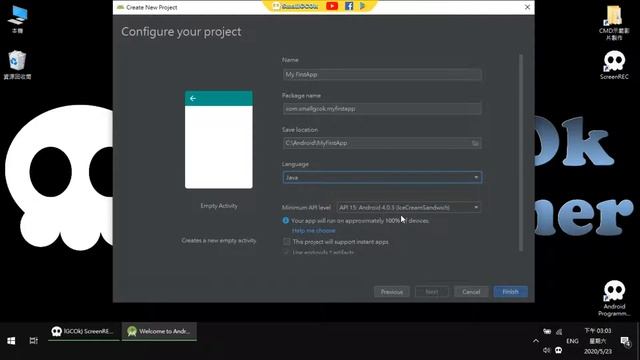Switch ENG input language indicator
Screen dimensions: 640x360
click(x=572, y=341)
